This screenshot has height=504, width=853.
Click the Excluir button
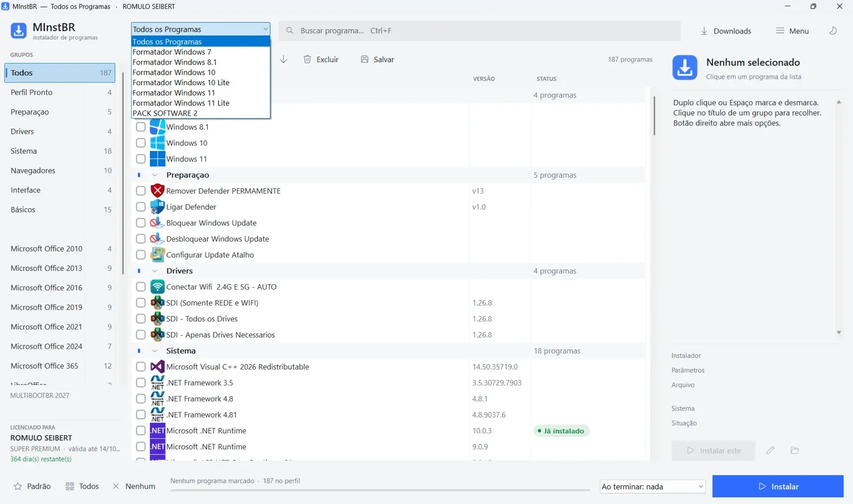[x=320, y=60]
